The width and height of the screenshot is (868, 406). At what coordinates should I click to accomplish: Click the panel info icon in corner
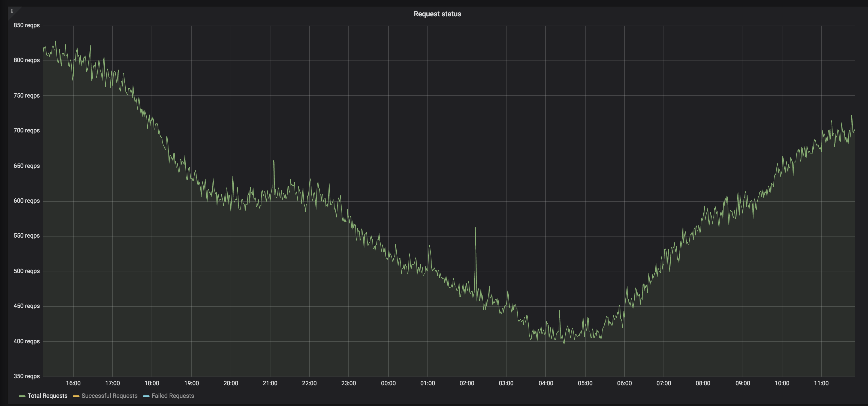(12, 11)
